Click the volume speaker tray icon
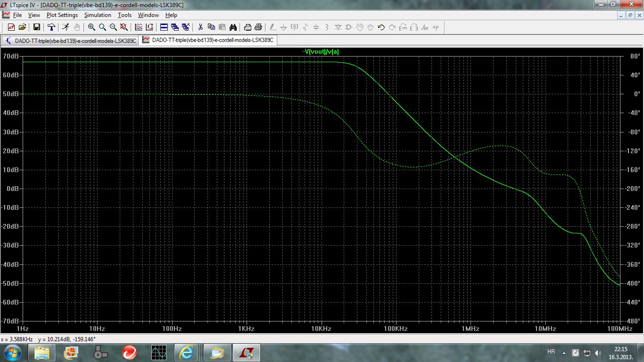 [598, 353]
